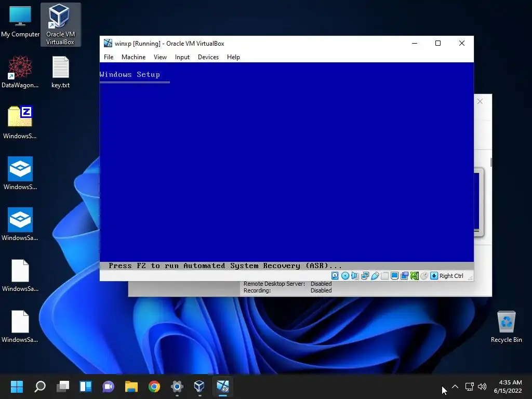Click the hard disk activity status icon

(335, 276)
